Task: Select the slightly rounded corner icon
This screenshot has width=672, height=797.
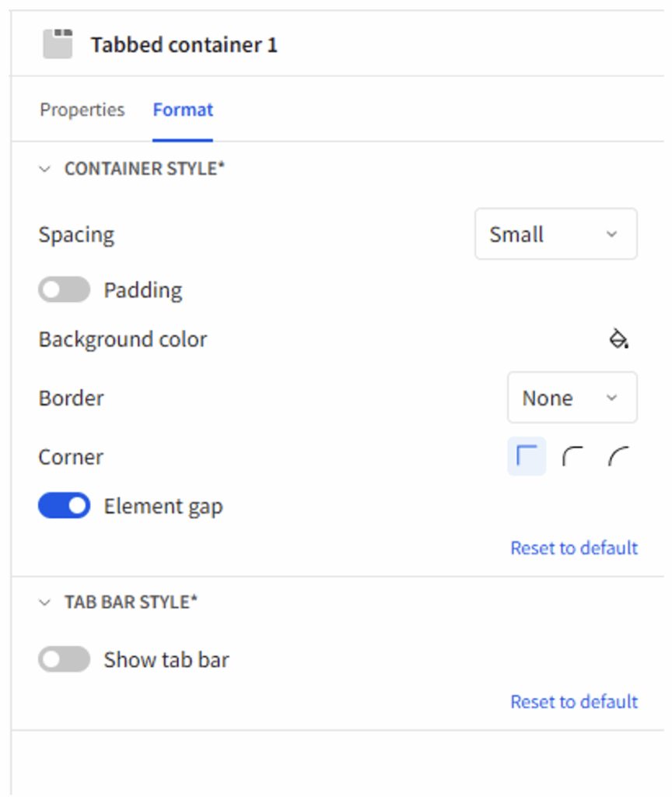Action: click(x=572, y=456)
